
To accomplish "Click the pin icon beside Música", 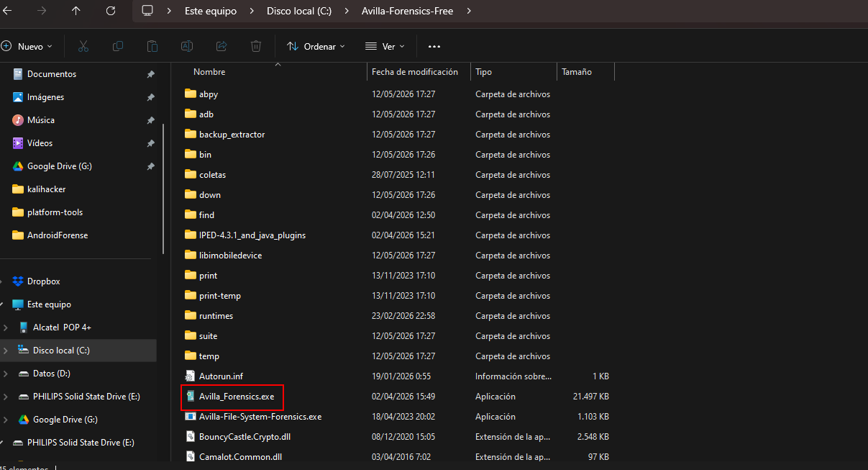I will click(x=150, y=120).
